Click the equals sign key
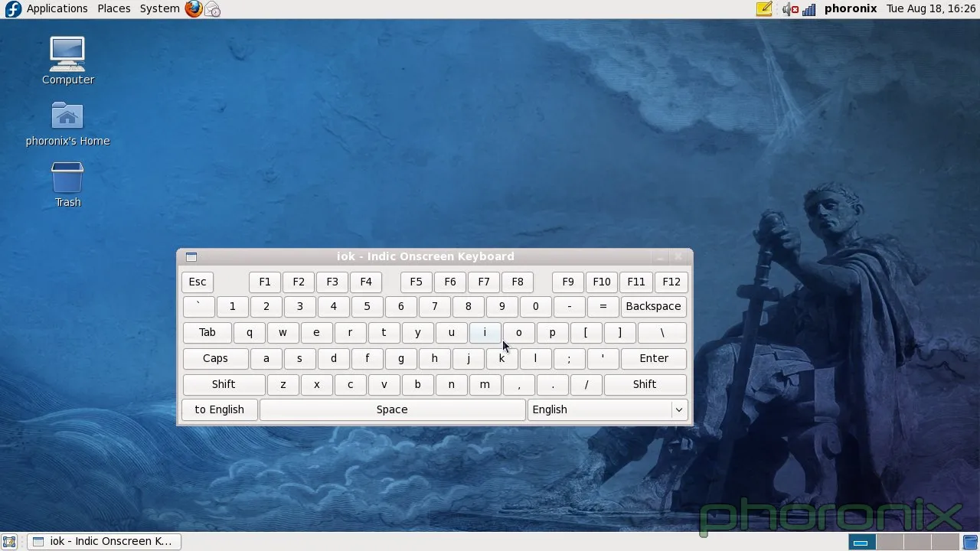The width and height of the screenshot is (980, 551). tap(603, 306)
